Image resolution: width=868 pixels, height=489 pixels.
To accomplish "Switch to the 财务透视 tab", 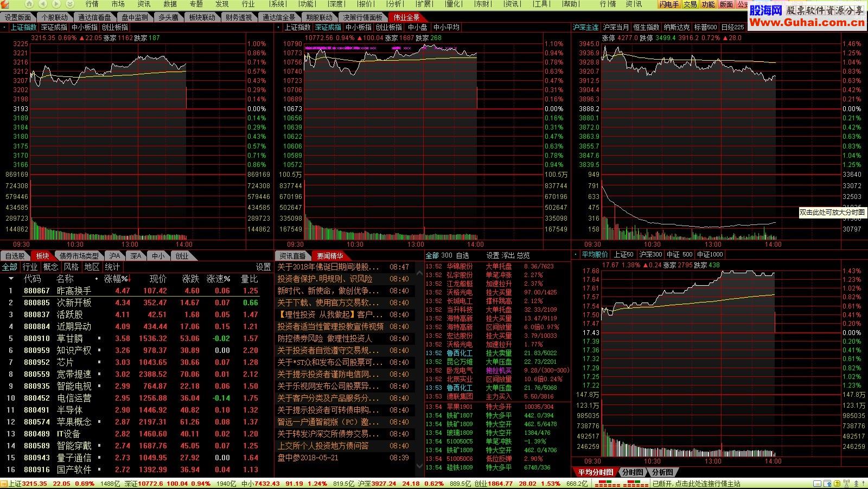I will [239, 17].
